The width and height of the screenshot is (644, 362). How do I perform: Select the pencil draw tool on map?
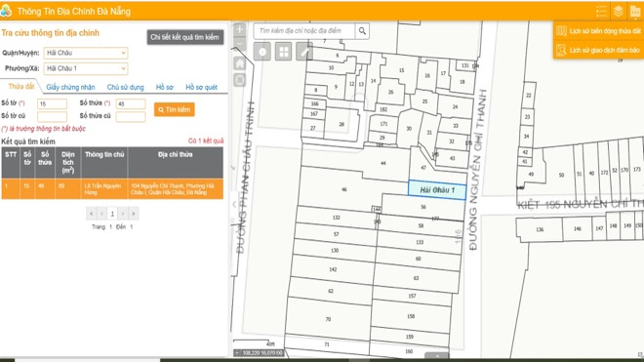(x=304, y=52)
